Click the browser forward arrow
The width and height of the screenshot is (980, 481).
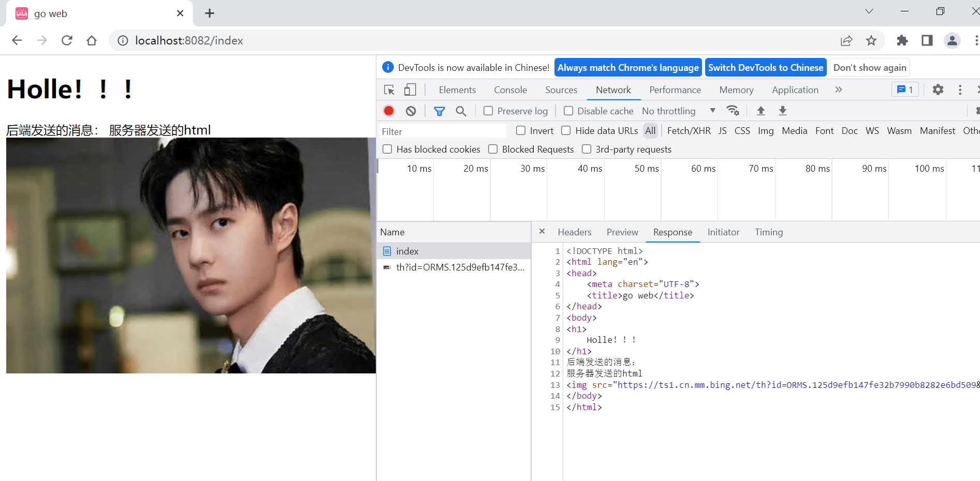42,40
